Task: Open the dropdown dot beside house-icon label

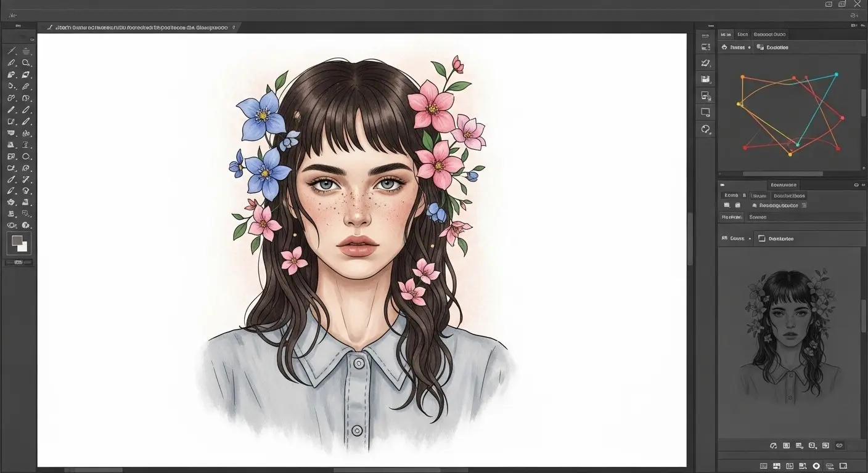Action: (x=749, y=47)
